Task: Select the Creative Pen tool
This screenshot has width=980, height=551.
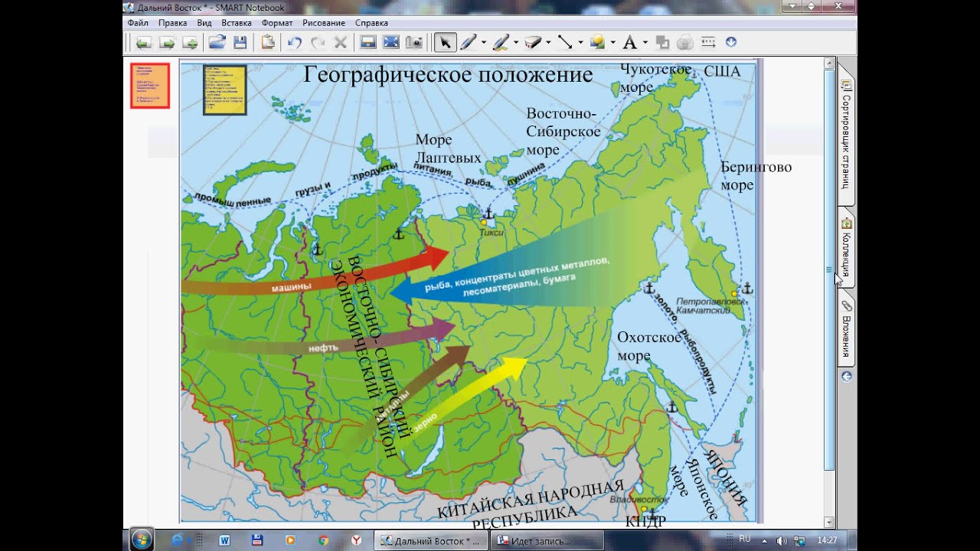Action: pyautogui.click(x=501, y=43)
